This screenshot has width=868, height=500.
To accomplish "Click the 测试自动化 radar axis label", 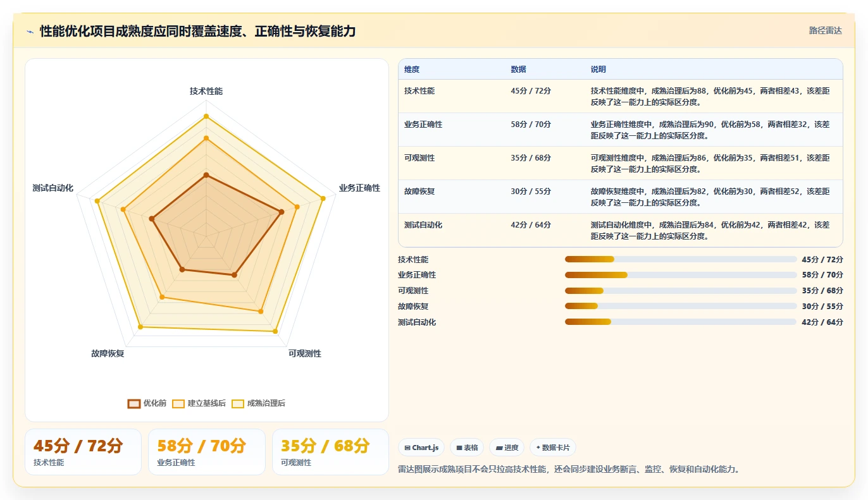I will pos(53,188).
